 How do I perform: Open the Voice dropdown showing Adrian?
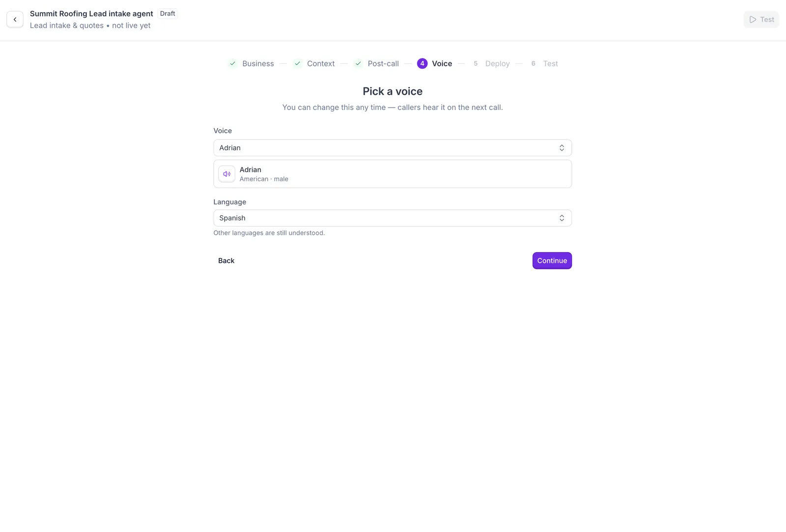tap(393, 148)
